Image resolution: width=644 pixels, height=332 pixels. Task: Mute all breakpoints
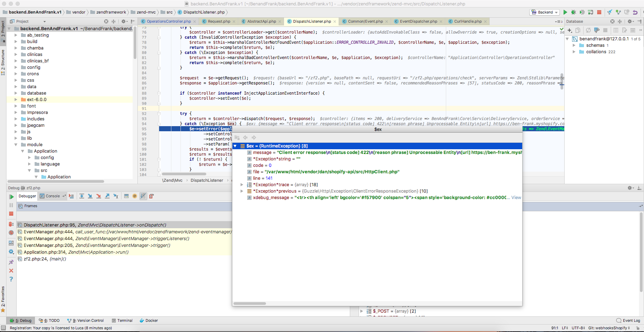(11, 233)
